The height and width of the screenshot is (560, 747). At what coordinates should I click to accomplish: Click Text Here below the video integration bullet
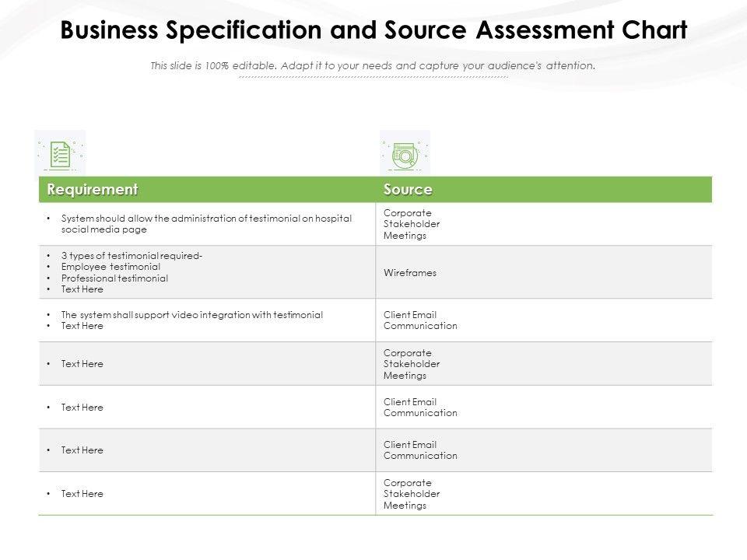coord(82,327)
